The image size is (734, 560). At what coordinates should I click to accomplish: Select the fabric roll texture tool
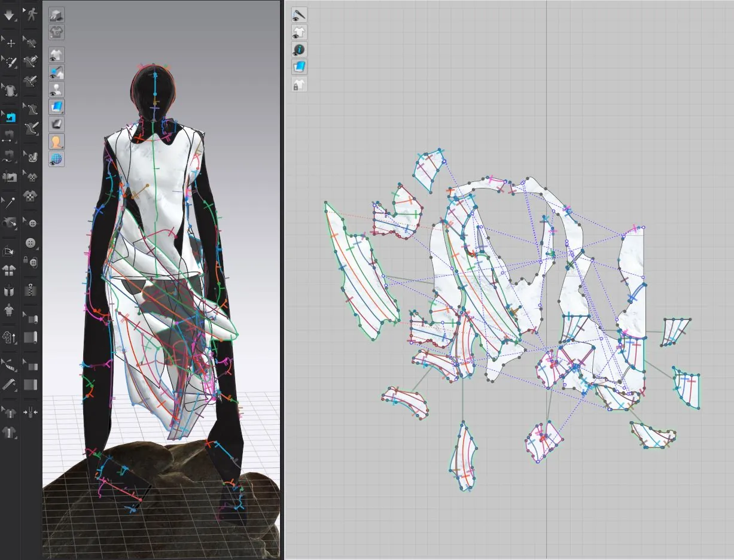click(31, 319)
